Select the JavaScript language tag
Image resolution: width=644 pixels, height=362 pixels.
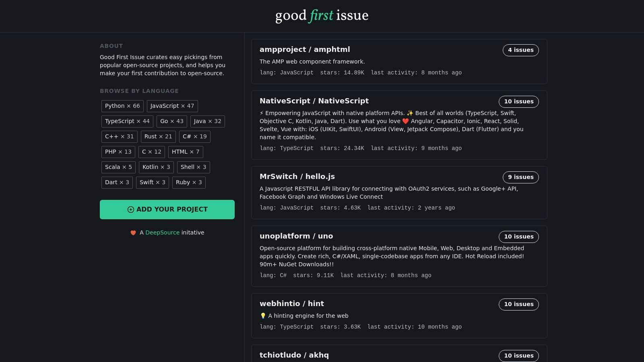(x=172, y=106)
